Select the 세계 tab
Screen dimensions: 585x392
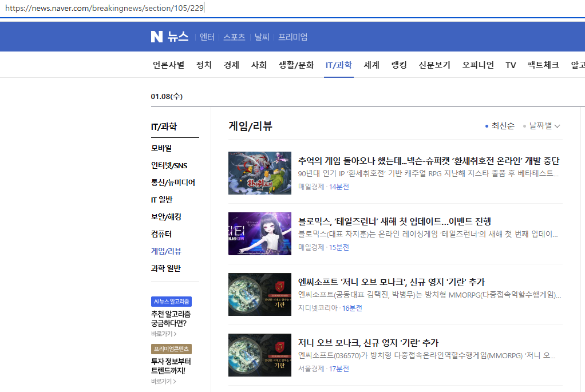pyautogui.click(x=371, y=65)
